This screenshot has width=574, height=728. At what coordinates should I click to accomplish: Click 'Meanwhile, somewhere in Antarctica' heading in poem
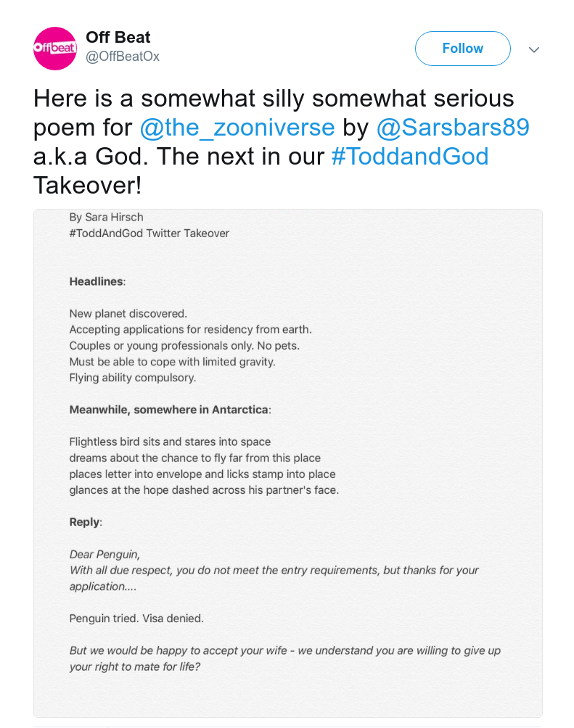click(x=170, y=410)
